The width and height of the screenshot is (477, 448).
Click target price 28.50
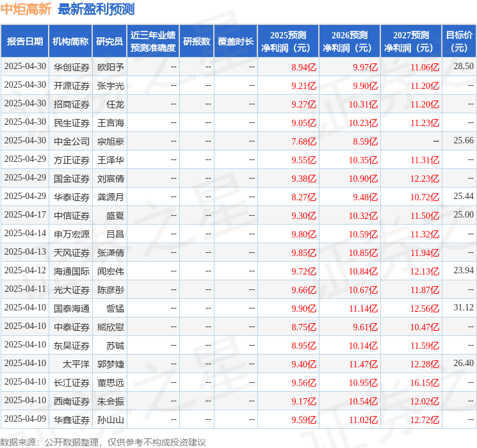point(464,67)
